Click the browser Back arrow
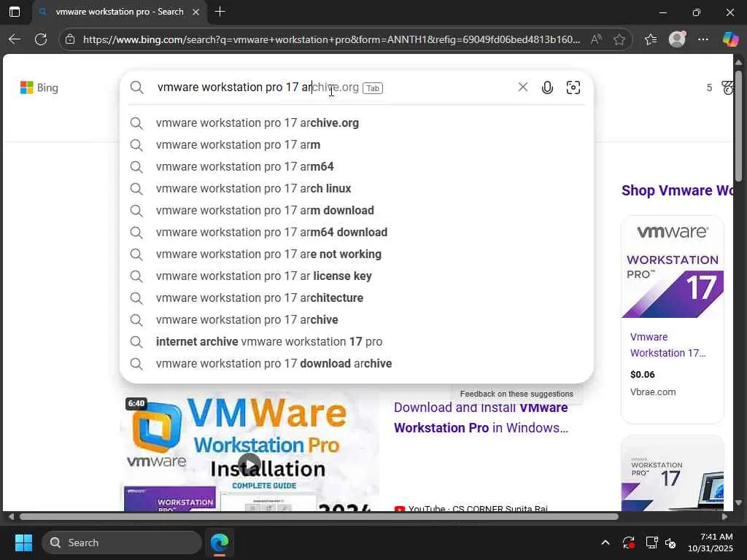Screen dimensions: 747x560 click(15, 39)
